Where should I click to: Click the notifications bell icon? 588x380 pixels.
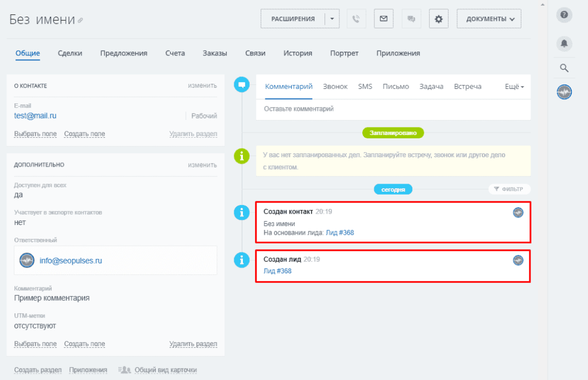[564, 44]
